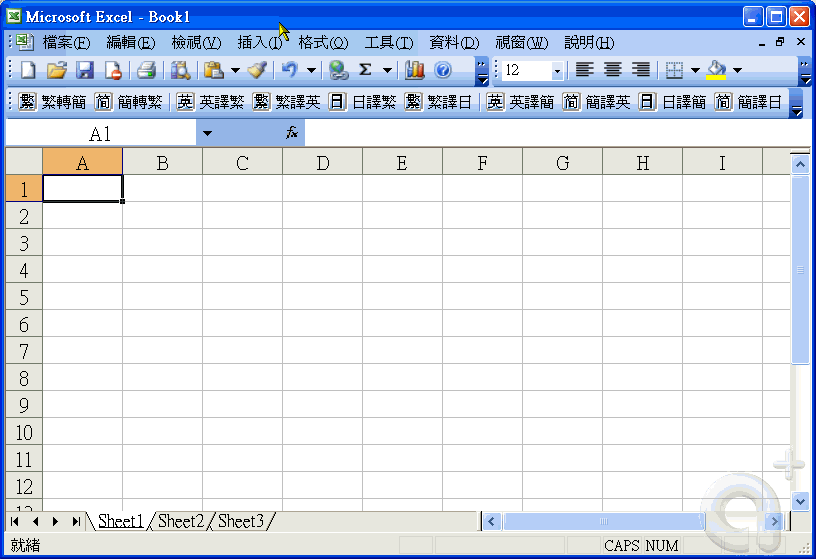Click the 英譯繁 translation button
This screenshot has height=560, width=816.
[x=210, y=102]
